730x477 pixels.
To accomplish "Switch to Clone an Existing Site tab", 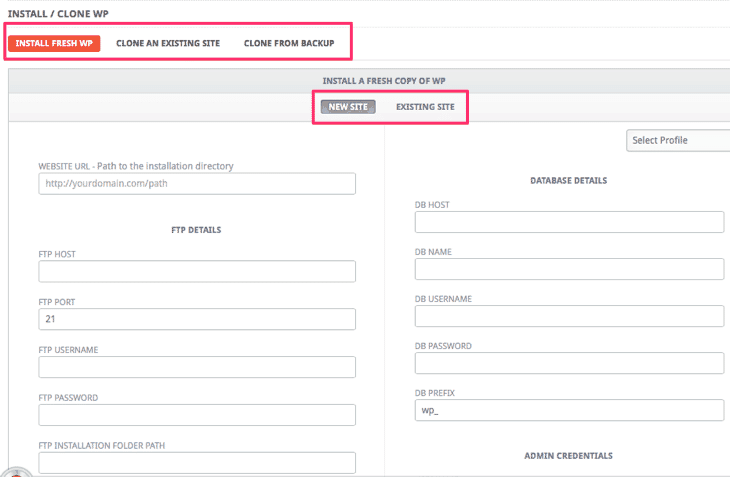I will tap(168, 43).
